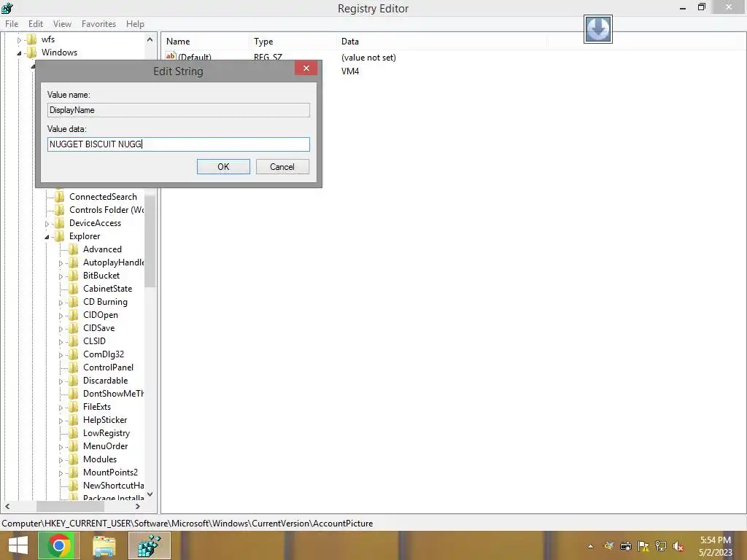Select the MenuOrder folder icon
Screen dimensions: 747x560
74,446
